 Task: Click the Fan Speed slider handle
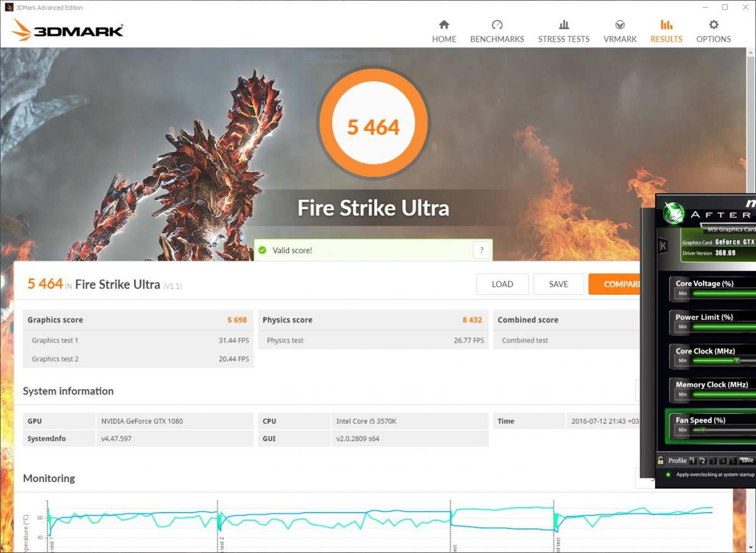pyautogui.click(x=702, y=430)
